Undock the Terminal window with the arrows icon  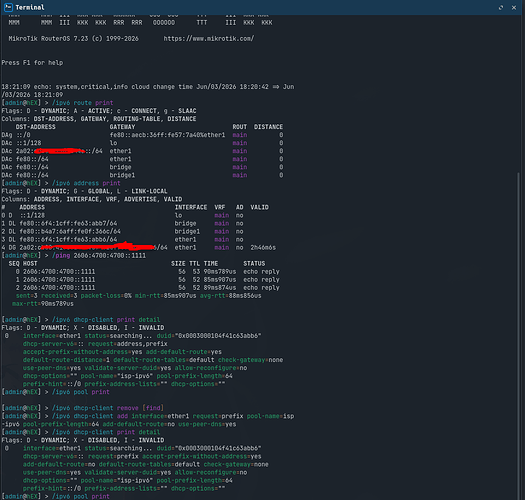coord(501,7)
